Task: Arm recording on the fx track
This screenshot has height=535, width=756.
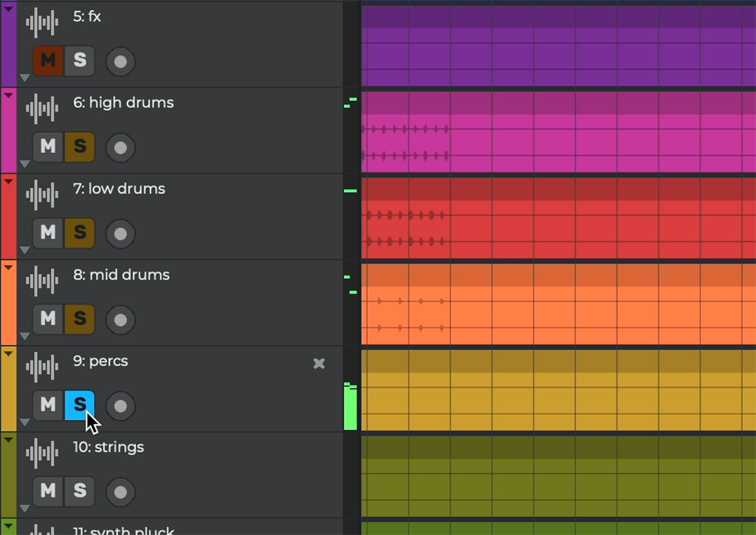Action: coord(120,61)
